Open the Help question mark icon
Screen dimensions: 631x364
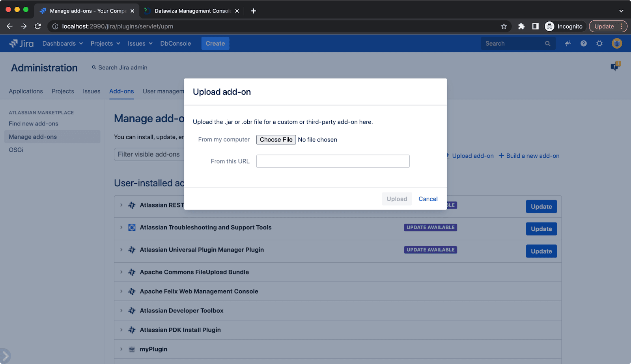[x=584, y=43]
